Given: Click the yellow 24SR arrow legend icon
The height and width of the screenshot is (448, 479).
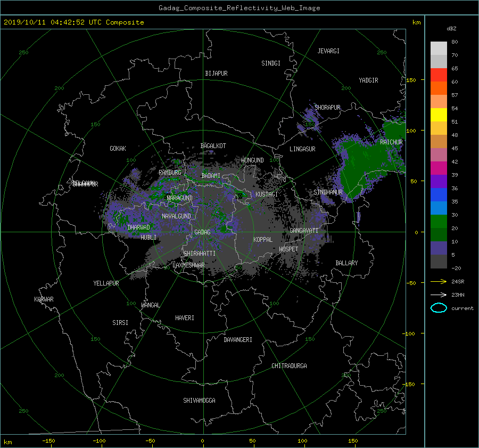Looking at the screenshot, I should (439, 281).
